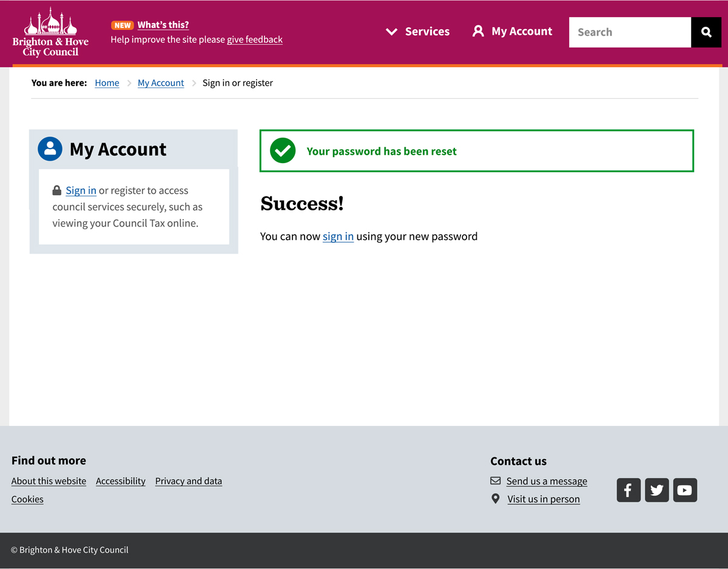This screenshot has width=728, height=569.
Task: Click the Cookies footer link
Action: click(x=27, y=499)
